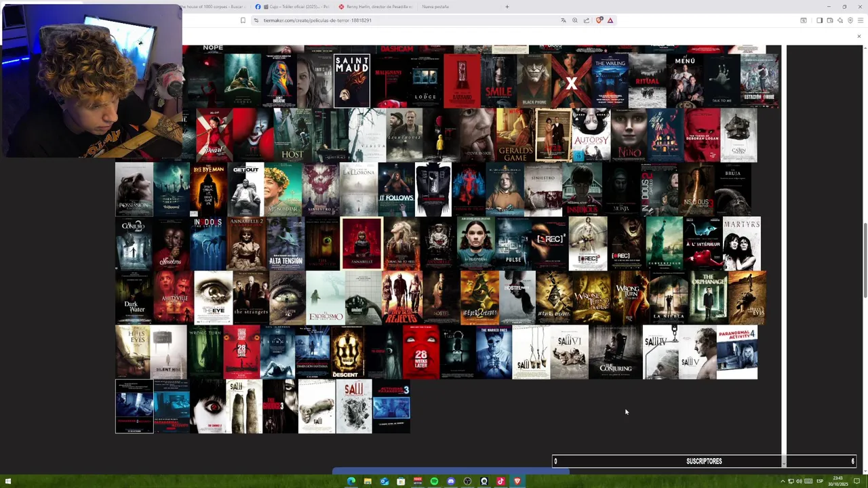Select the Paranormal Activity 3 poster
Image resolution: width=868 pixels, height=488 pixels.
(x=391, y=406)
